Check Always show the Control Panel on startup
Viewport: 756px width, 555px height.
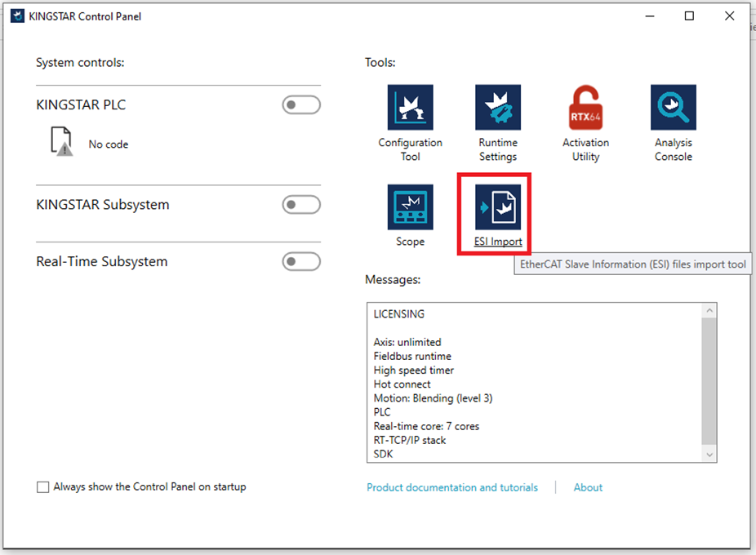43,487
